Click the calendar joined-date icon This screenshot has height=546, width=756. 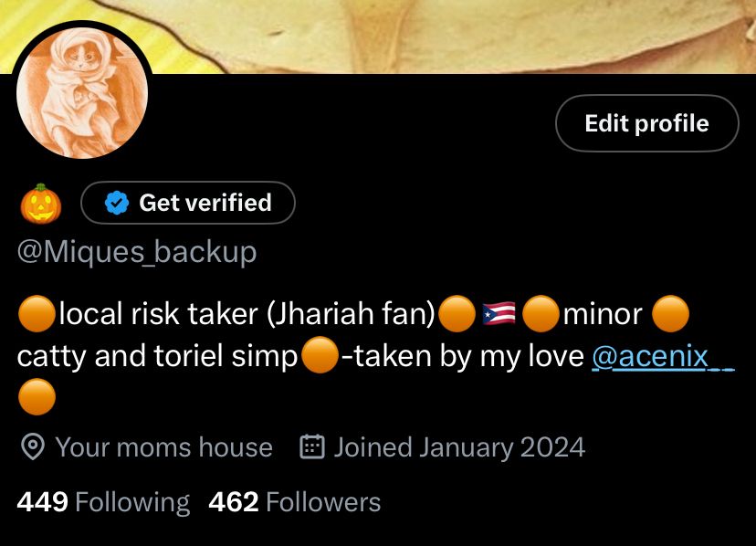tap(312, 446)
